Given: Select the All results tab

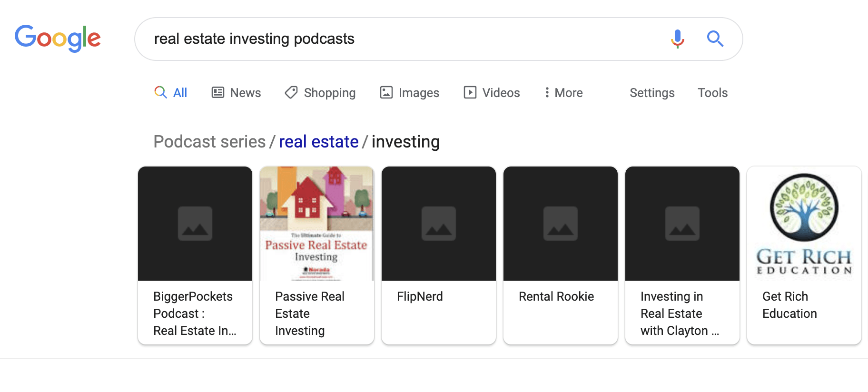Looking at the screenshot, I should pos(170,93).
